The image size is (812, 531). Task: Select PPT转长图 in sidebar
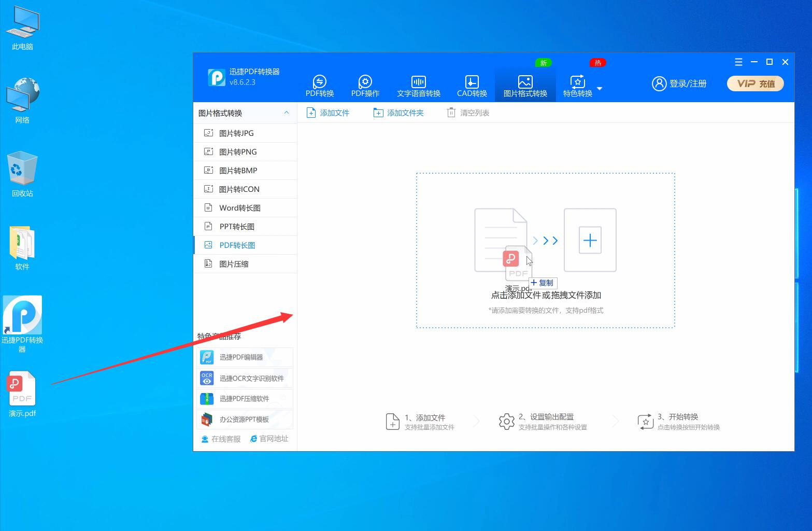pyautogui.click(x=245, y=226)
